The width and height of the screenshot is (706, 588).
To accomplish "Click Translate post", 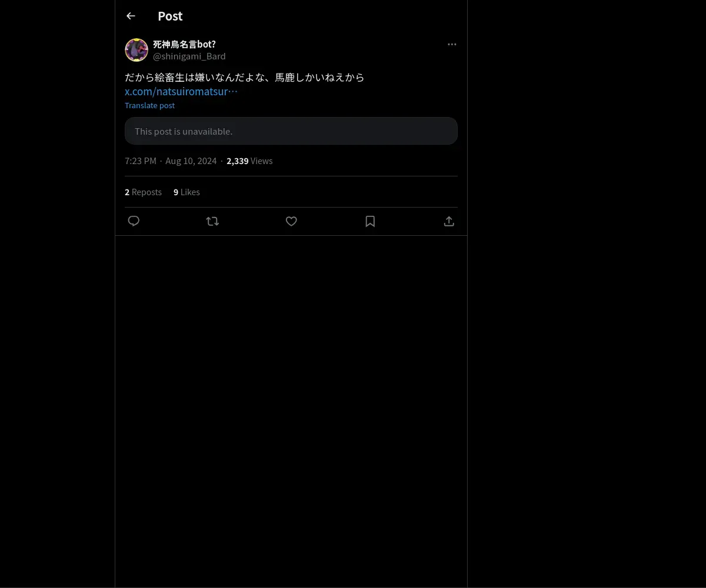I will pos(149,105).
